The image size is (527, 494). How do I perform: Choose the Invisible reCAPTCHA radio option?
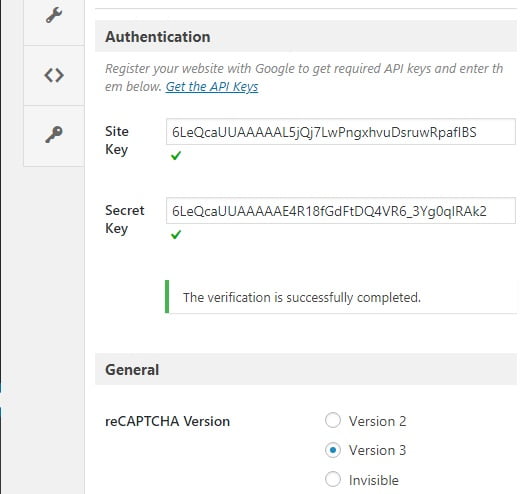pyautogui.click(x=333, y=479)
